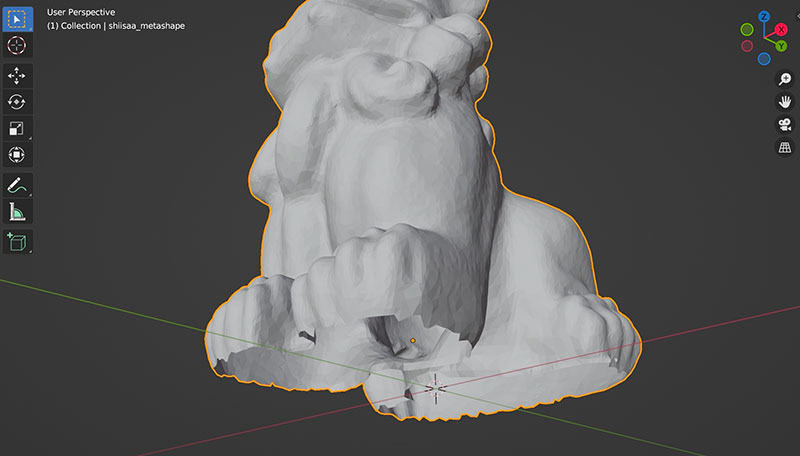Choose the Measure ruler tool

tap(17, 212)
